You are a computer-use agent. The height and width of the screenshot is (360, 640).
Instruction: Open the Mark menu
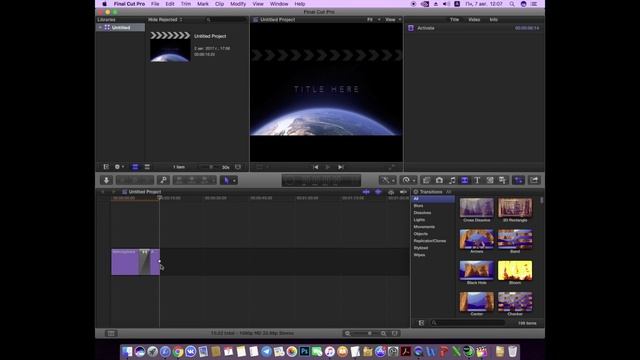203,4
